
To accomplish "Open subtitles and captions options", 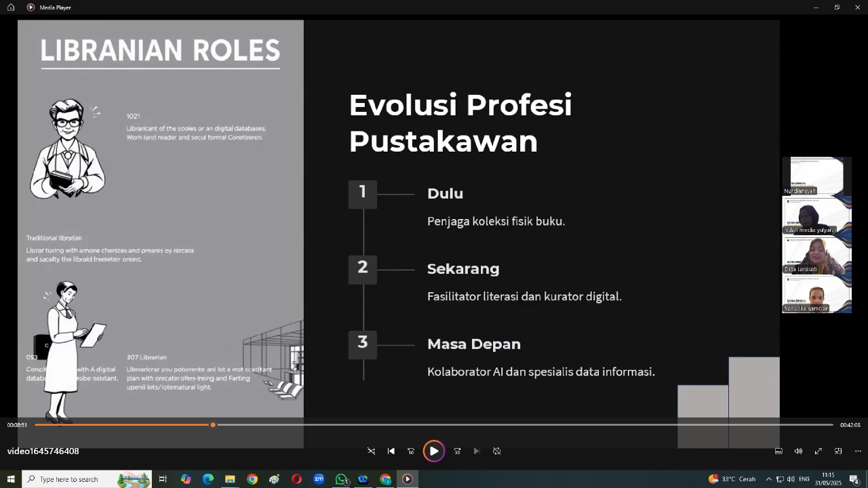I will point(778,451).
